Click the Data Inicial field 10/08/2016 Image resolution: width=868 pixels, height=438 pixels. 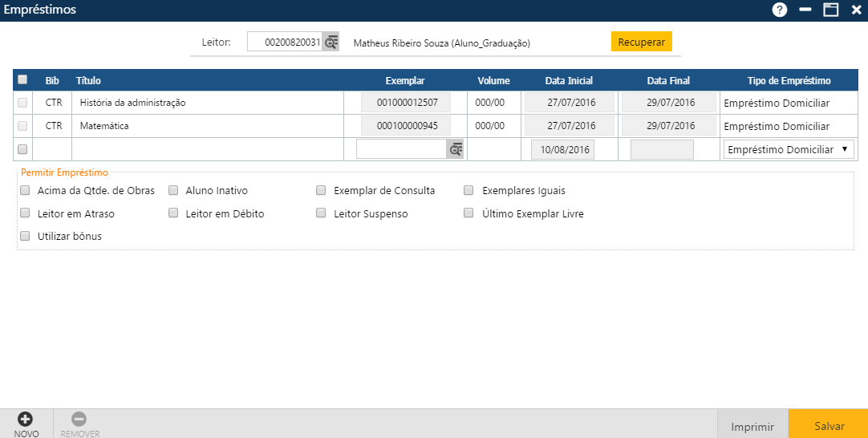click(x=562, y=150)
